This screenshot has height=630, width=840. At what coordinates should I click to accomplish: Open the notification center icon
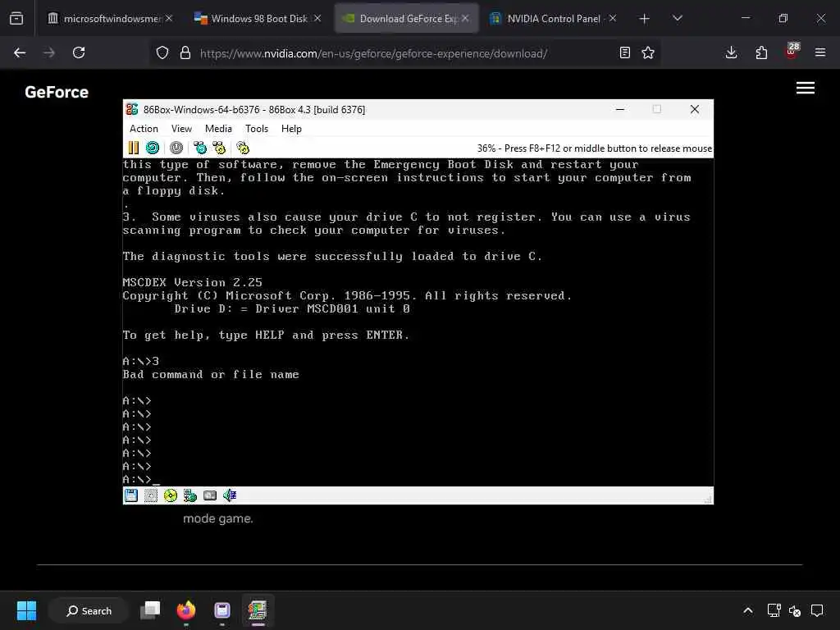point(817,610)
